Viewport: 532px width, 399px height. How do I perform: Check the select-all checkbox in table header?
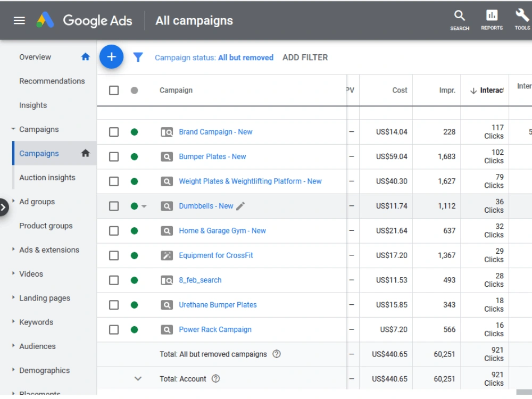pyautogui.click(x=114, y=90)
